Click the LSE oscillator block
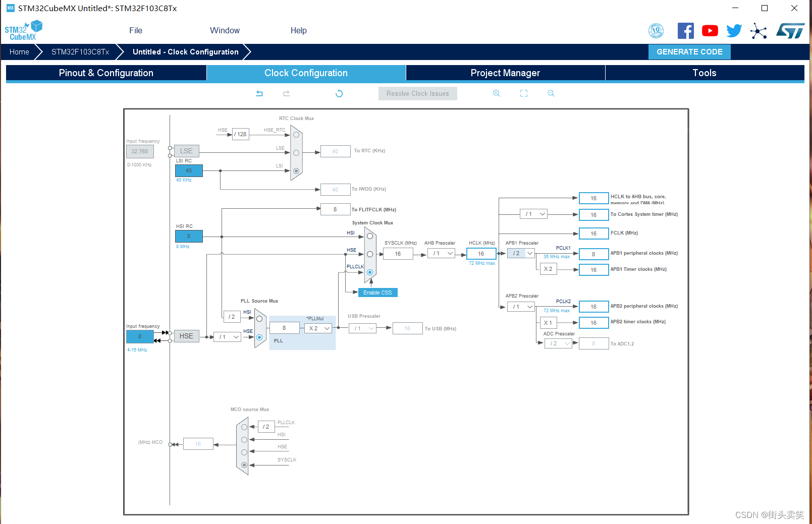Viewport: 812px width, 524px height. click(x=186, y=151)
